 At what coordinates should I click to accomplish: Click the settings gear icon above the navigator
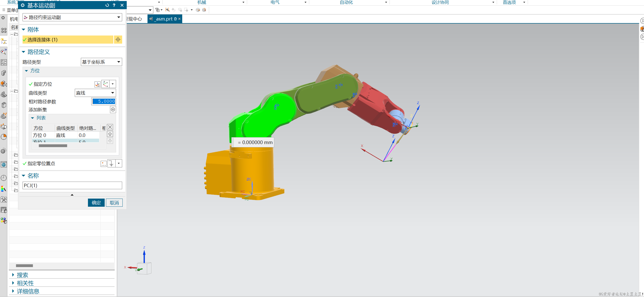click(x=3, y=18)
